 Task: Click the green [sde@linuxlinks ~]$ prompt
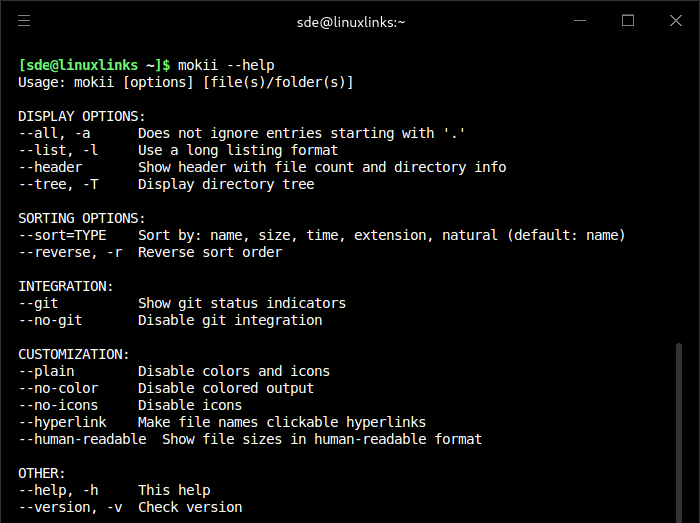point(95,65)
